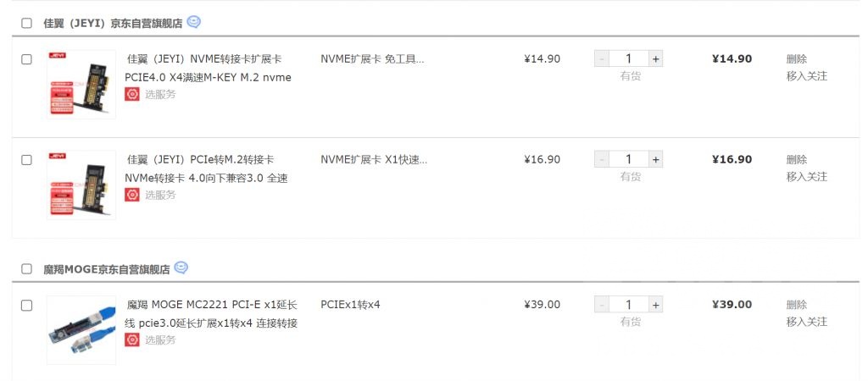Increase quantity of MOGE extension cable

point(655,305)
